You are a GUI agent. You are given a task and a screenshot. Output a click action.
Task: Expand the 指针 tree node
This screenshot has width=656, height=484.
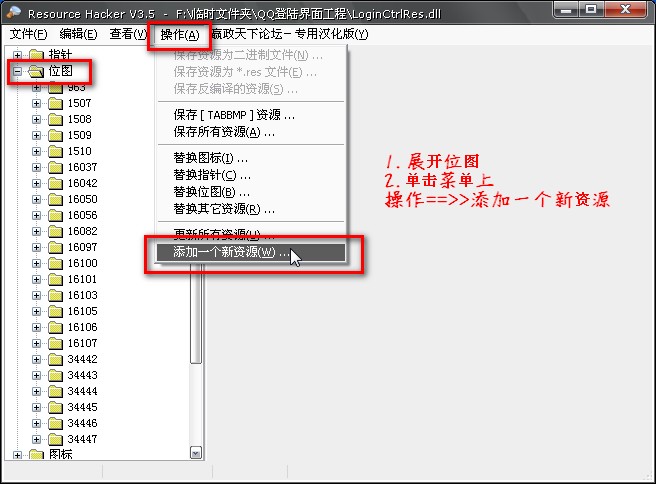pos(17,54)
